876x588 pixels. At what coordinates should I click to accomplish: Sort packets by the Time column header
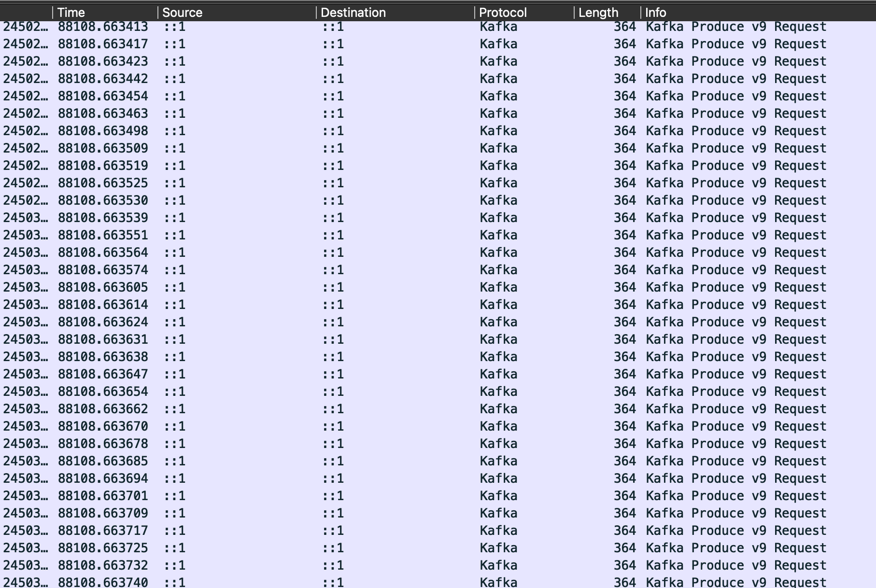click(x=71, y=13)
